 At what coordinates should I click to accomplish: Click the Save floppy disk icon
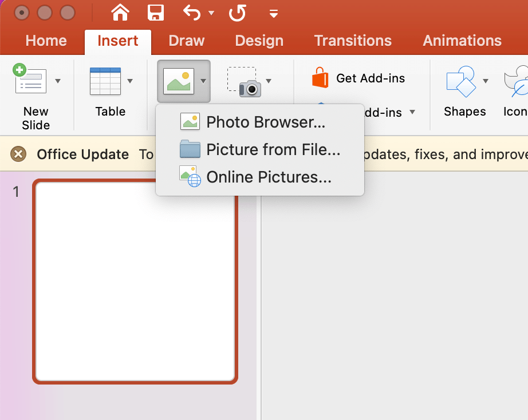coord(155,13)
